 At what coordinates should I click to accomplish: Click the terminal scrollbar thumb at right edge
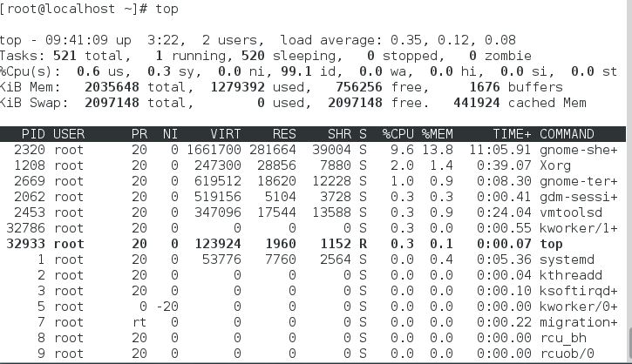coord(629,343)
